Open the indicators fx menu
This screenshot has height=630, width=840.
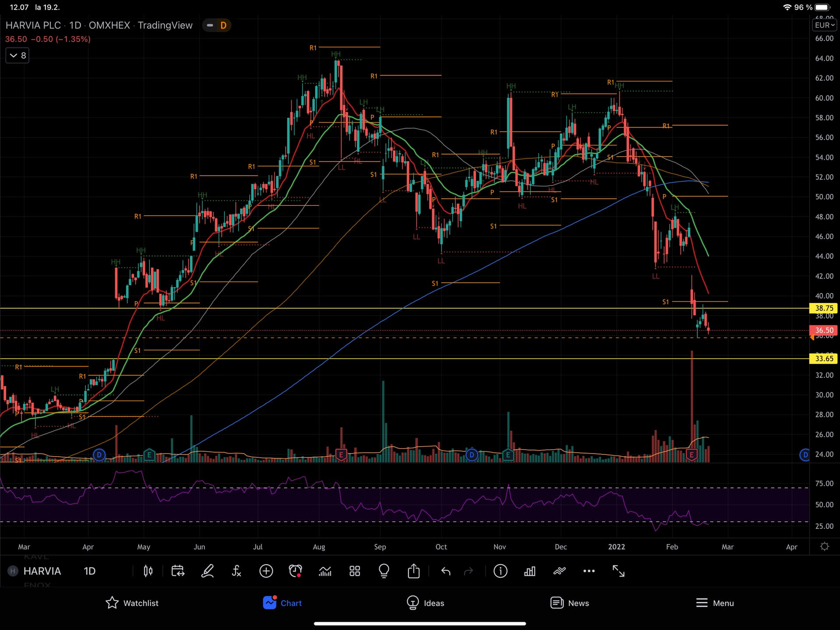(x=236, y=571)
